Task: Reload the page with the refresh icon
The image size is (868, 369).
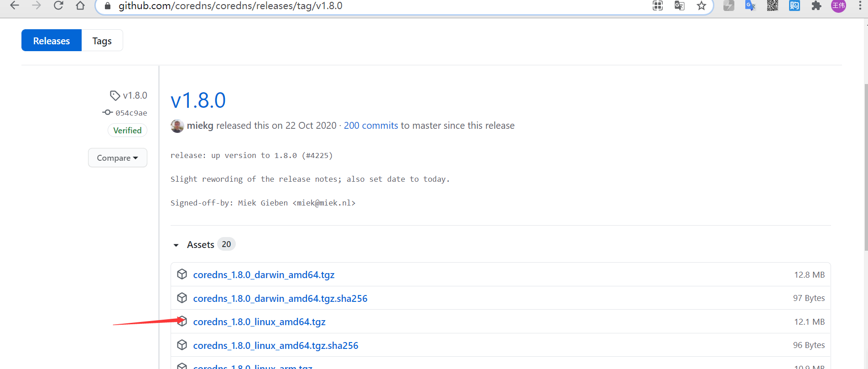Action: pyautogui.click(x=58, y=5)
